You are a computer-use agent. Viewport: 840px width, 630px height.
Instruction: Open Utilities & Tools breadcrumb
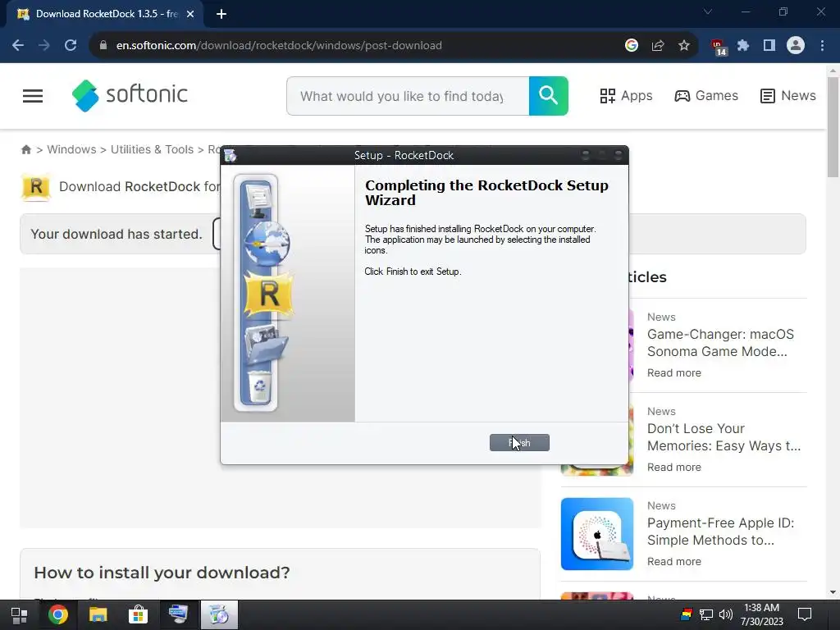coord(152,149)
